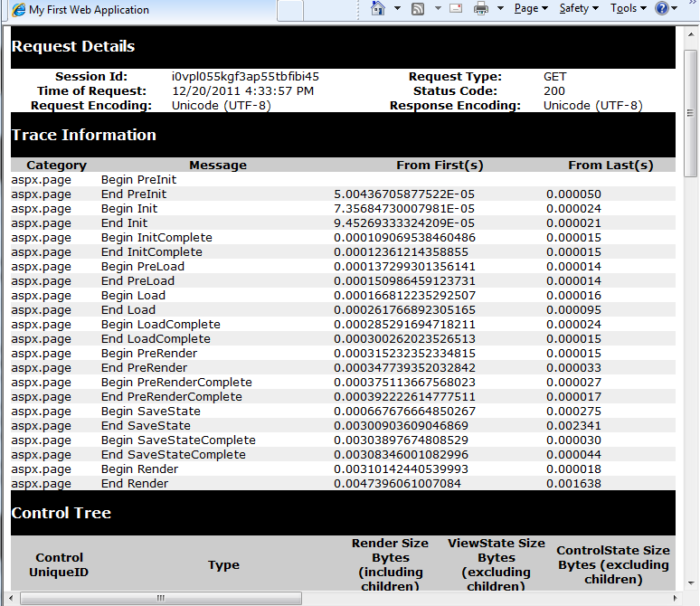The width and height of the screenshot is (700, 606).
Task: Expand the Help icon dropdown arrow
Action: coord(675,9)
